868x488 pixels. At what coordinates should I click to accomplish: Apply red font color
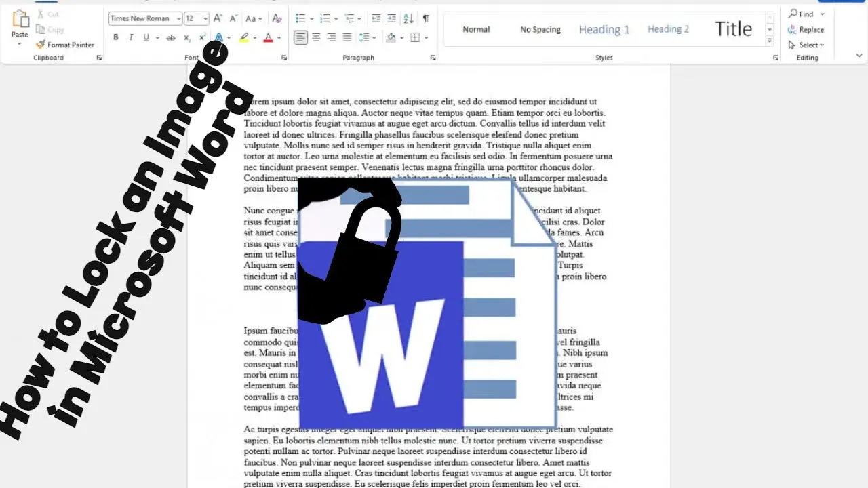269,37
